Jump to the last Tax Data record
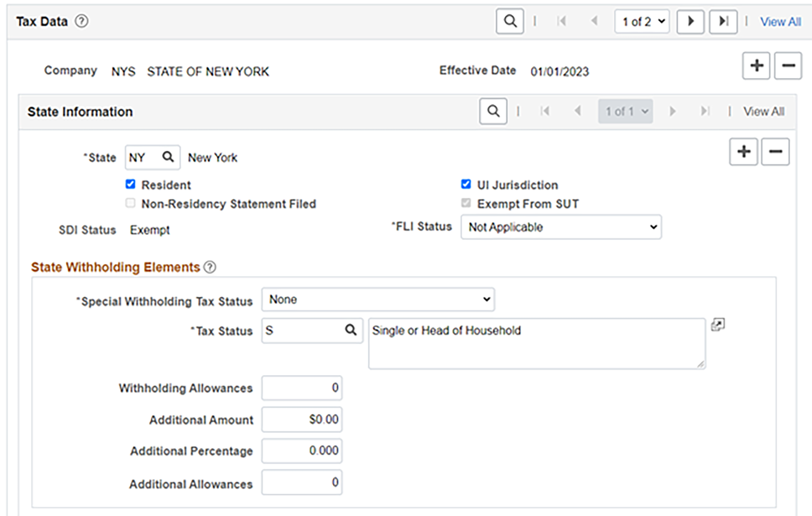 pos(723,21)
